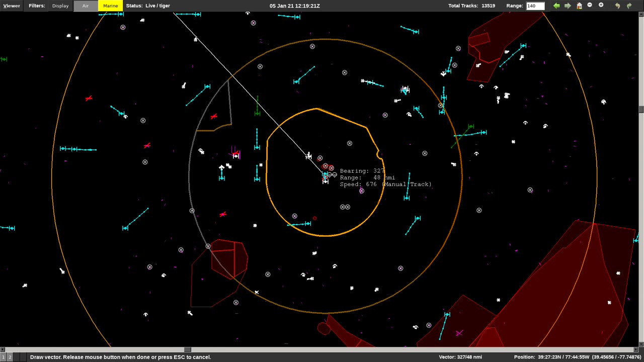
Task: Click the 'Filters:' label
Action: 37,6
